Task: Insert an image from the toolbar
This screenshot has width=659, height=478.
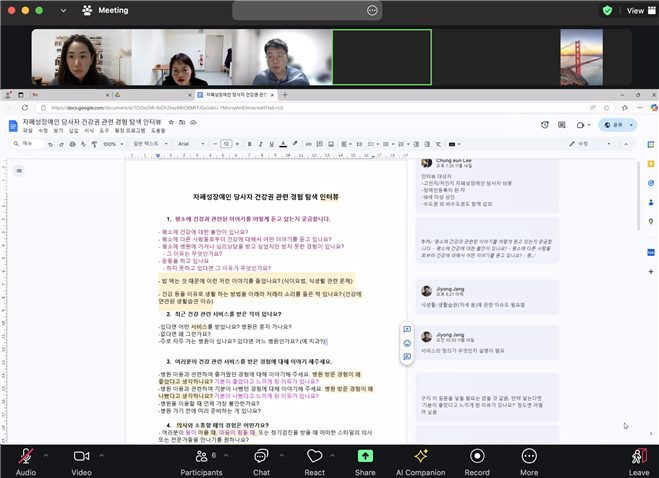Action: (x=331, y=144)
